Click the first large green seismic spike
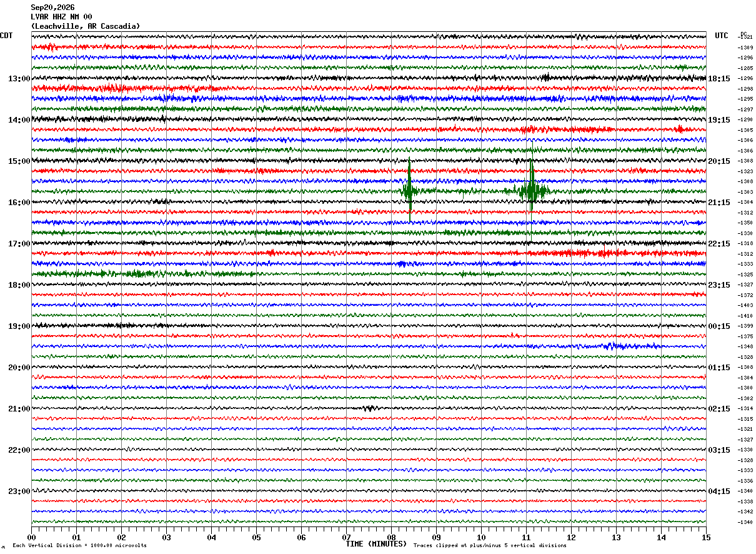 pos(409,188)
